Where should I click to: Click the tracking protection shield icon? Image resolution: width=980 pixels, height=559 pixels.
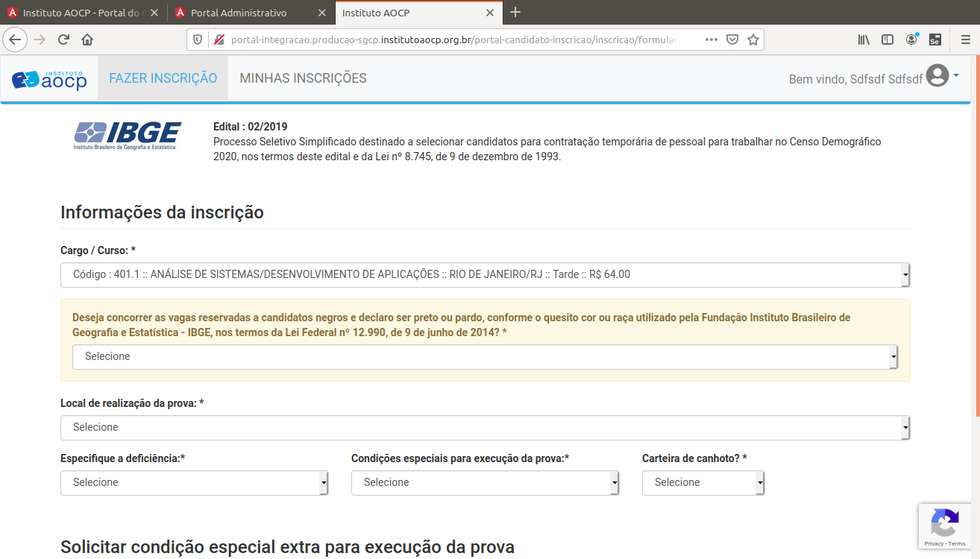(198, 40)
